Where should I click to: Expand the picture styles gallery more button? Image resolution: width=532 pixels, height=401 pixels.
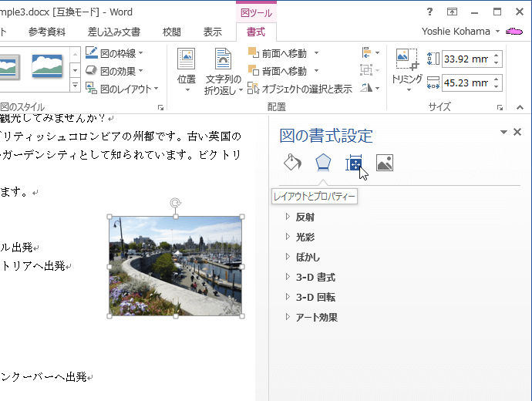75,86
